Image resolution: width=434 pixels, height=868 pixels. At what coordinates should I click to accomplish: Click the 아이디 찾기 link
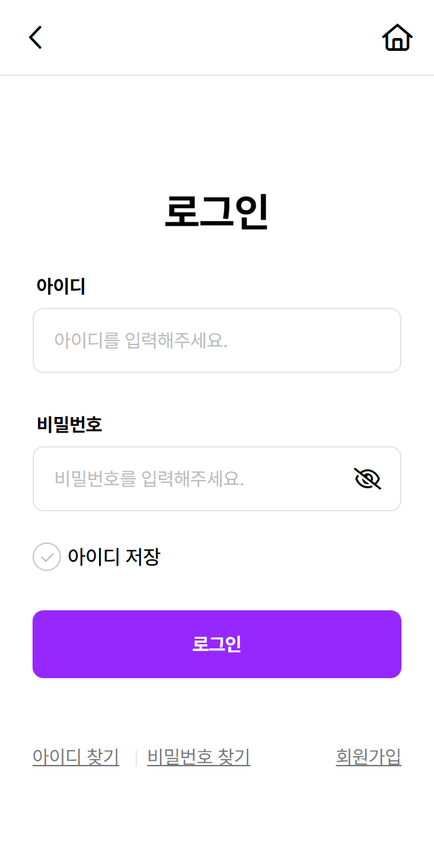click(x=76, y=756)
